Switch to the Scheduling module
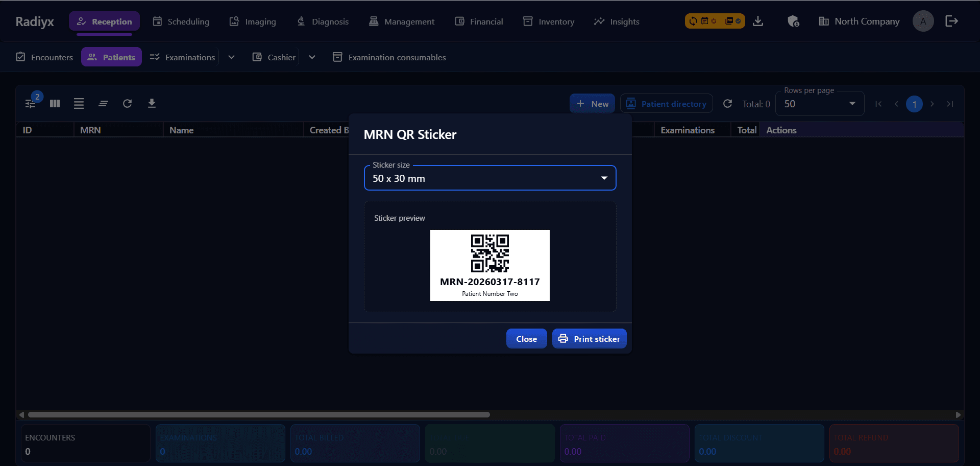Image resolution: width=980 pixels, height=466 pixels. (x=181, y=21)
